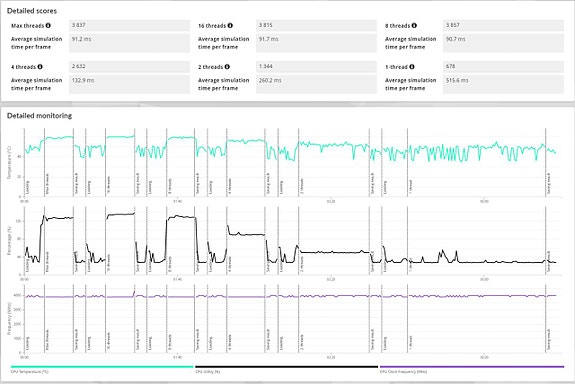Click the 2 threads label text

[210, 67]
